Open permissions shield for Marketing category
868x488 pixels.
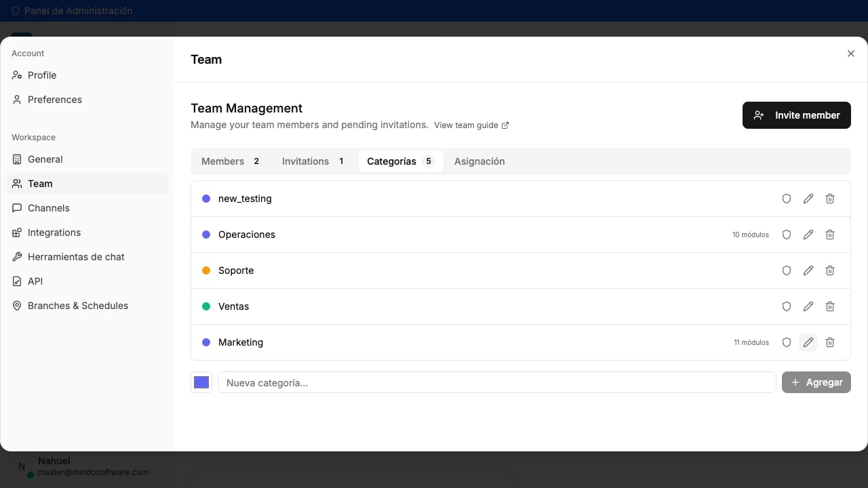[787, 342]
